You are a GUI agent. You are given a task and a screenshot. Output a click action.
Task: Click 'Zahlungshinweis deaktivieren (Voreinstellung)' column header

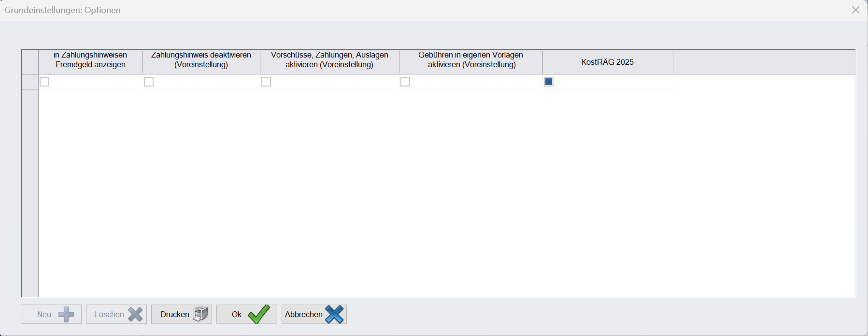click(201, 62)
